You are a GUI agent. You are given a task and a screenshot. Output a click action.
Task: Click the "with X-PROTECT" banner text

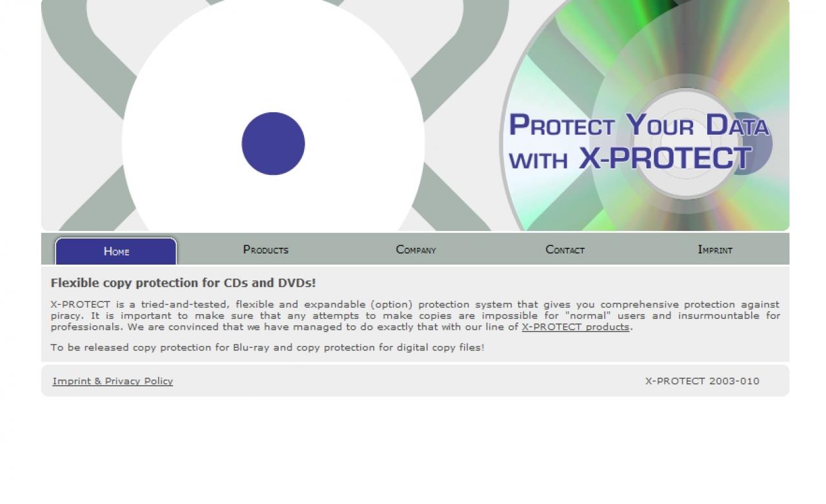point(630,159)
